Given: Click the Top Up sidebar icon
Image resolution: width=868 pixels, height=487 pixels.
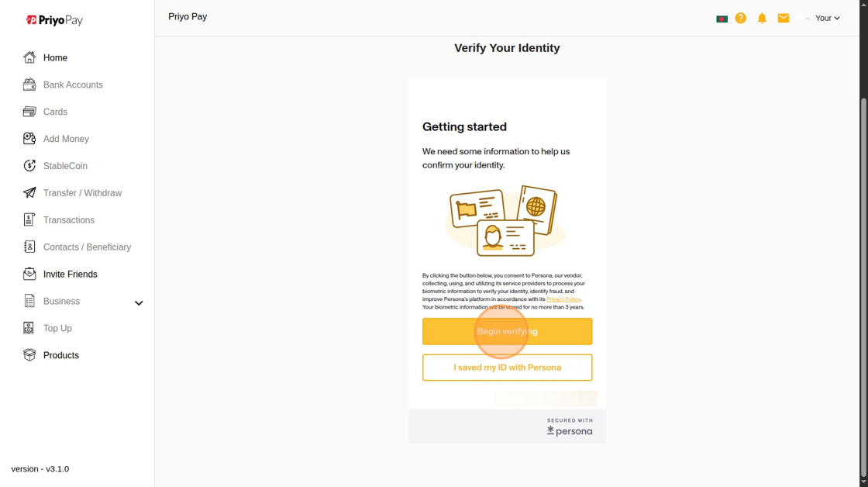Looking at the screenshot, I should click(x=29, y=328).
